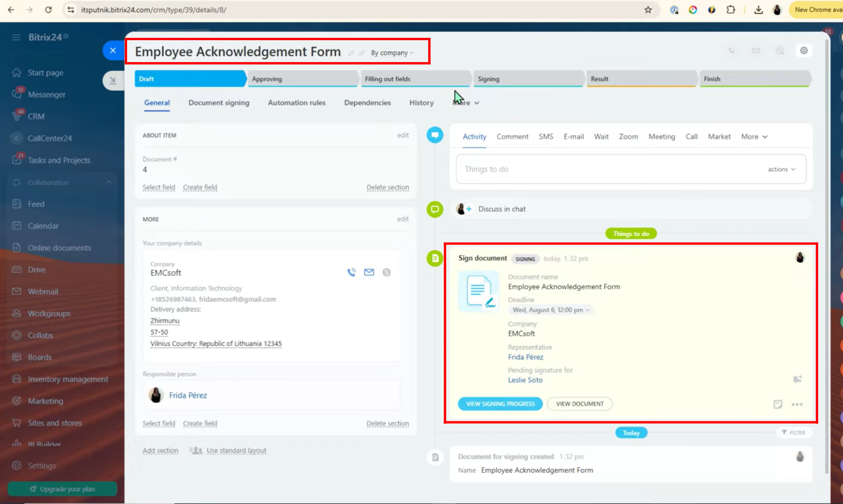Close the detail slider panel

point(113,50)
